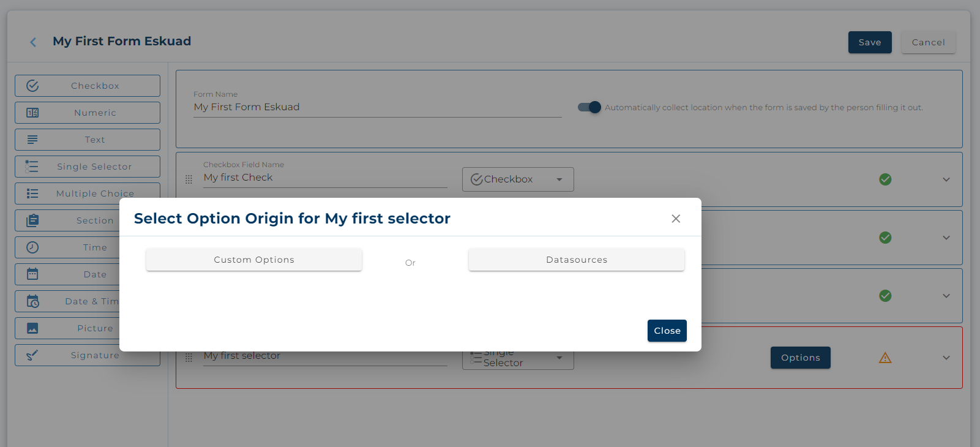980x447 pixels.
Task: Add a Single Selector field from the sidebar
Action: coord(88,167)
